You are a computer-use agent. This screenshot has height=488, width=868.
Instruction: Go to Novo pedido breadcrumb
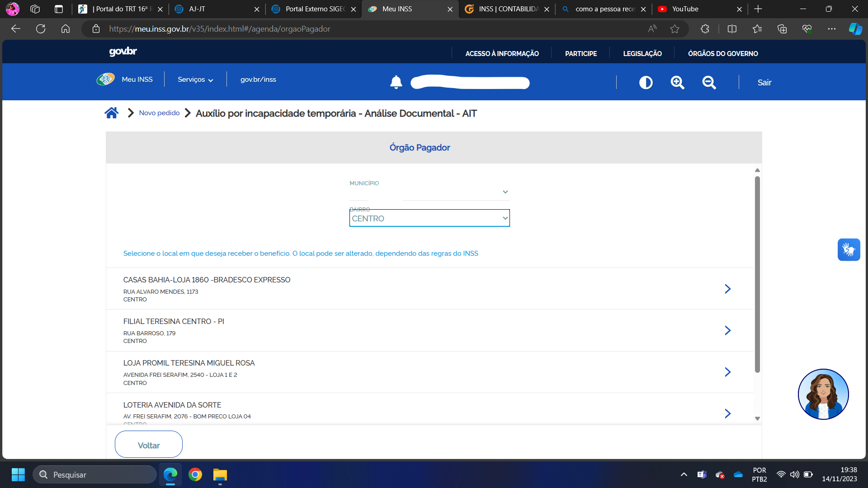(159, 113)
